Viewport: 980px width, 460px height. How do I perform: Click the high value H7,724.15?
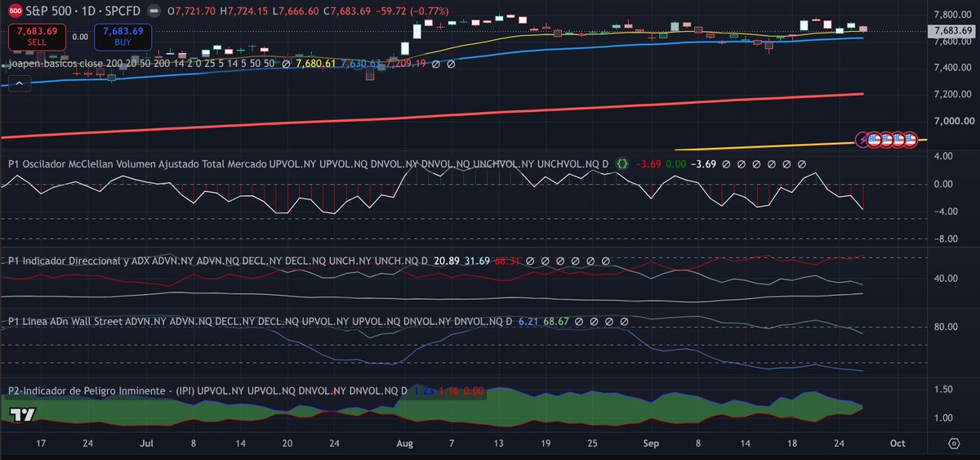pyautogui.click(x=245, y=12)
